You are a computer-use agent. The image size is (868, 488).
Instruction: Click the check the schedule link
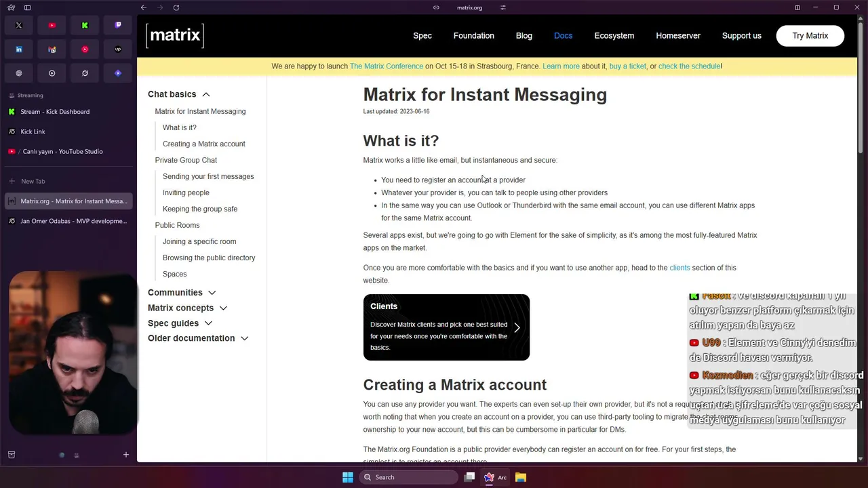(690, 66)
